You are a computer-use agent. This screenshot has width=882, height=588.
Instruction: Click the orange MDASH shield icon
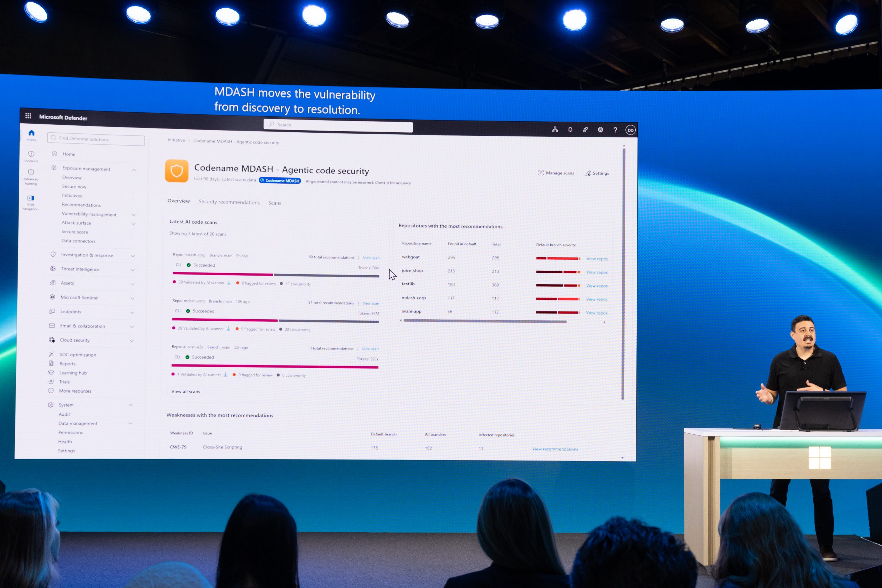(x=177, y=171)
